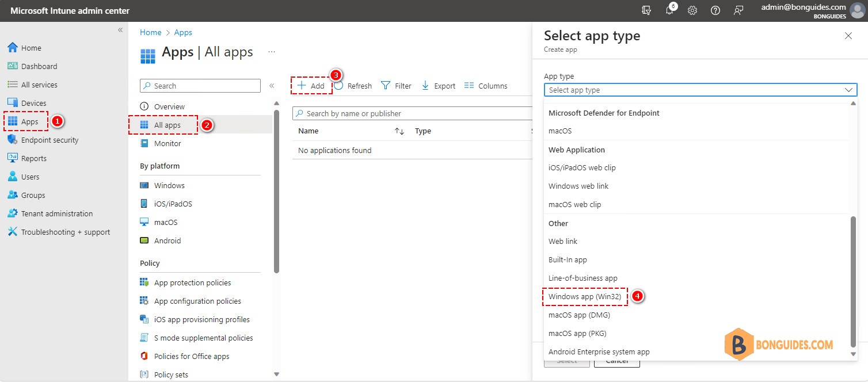Open the help question mark icon
868x382 pixels.
[715, 10]
